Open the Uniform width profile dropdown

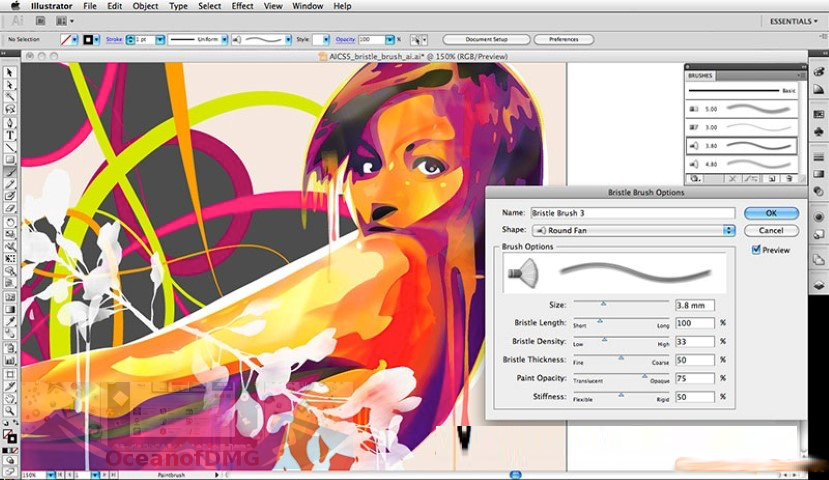(x=224, y=40)
